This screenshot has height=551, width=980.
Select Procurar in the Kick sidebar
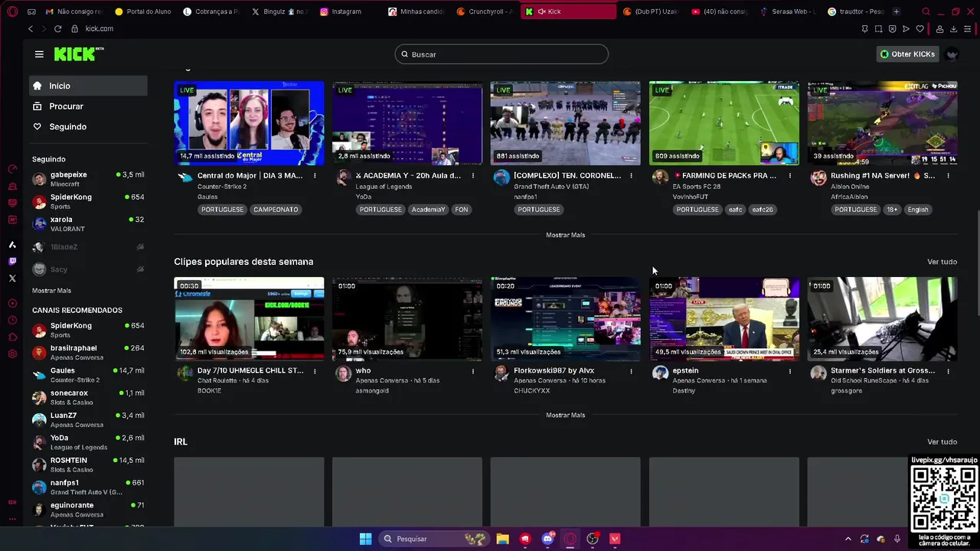(x=88, y=106)
